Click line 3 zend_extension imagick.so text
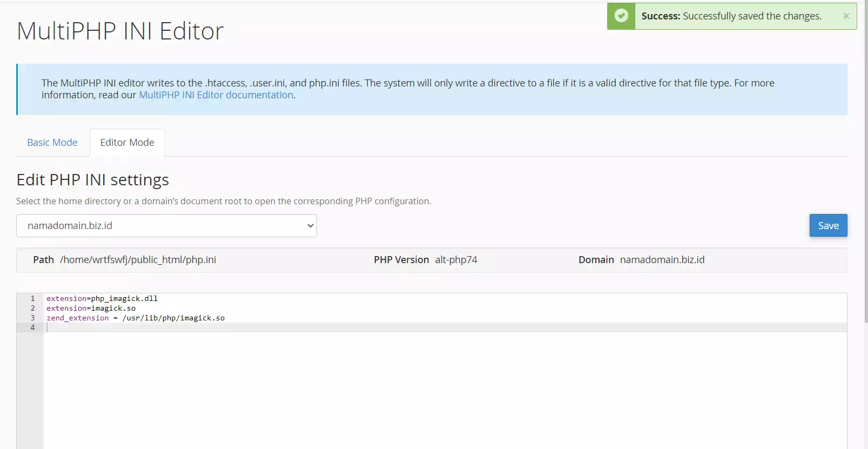868x449 pixels. point(136,318)
